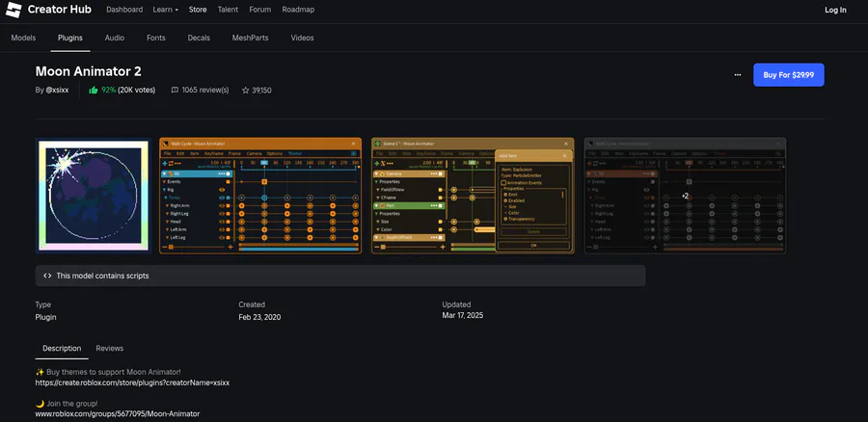Click the star favorites icon
This screenshot has height=422, width=868.
click(x=245, y=90)
